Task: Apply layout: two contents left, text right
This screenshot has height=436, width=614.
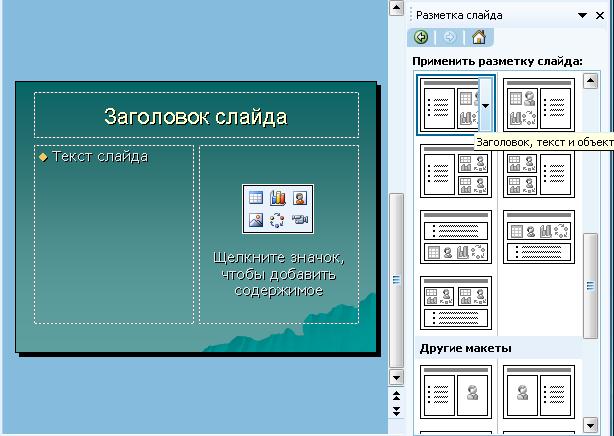Action: (539, 175)
